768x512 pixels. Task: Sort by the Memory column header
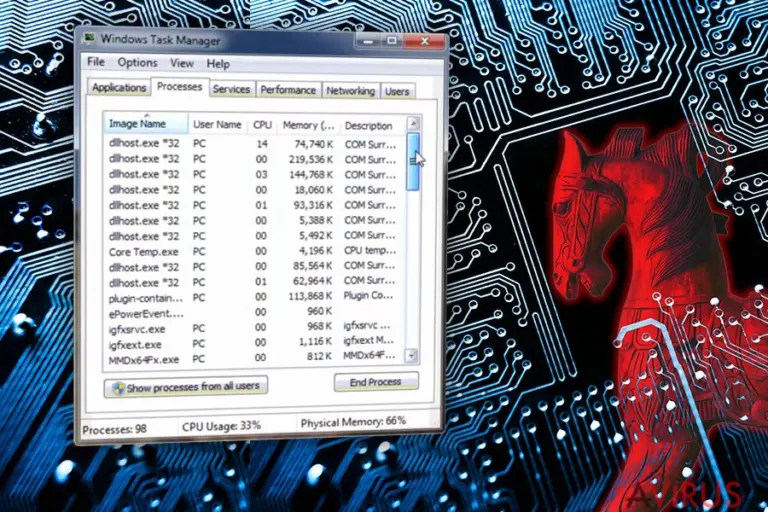308,125
